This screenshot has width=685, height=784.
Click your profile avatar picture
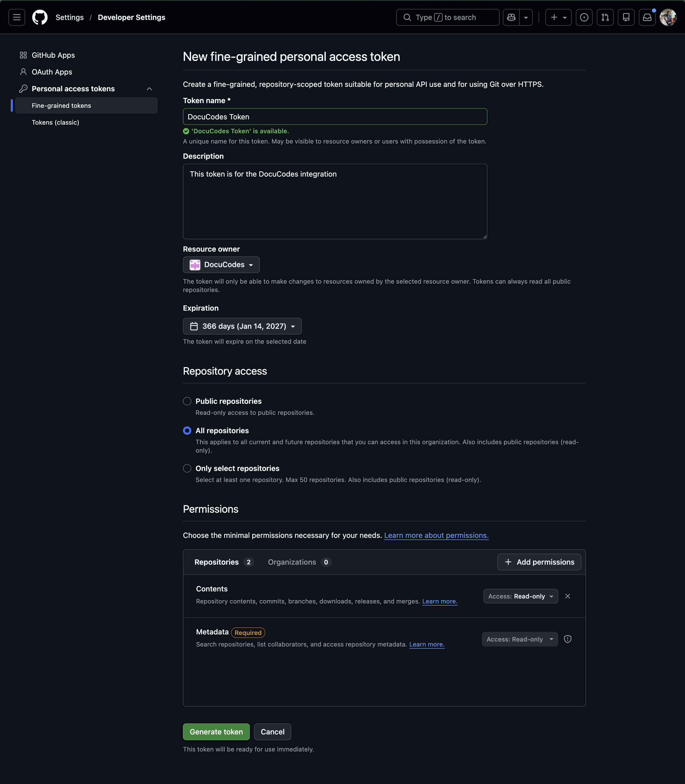[x=668, y=17]
